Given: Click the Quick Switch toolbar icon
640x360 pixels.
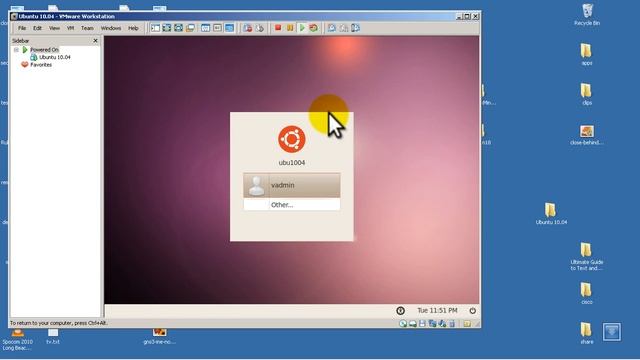Looking at the screenshot, I should click(167, 28).
